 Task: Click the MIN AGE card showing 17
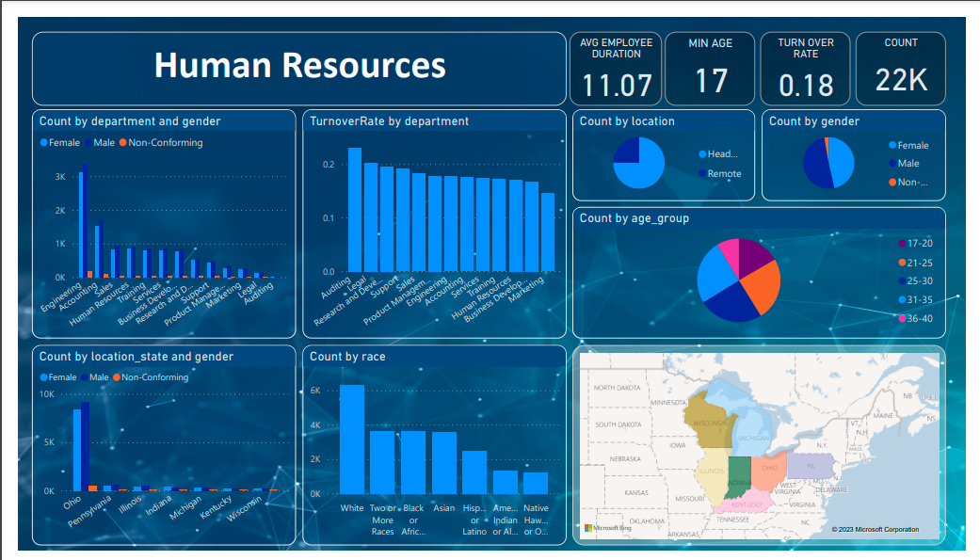pos(710,69)
